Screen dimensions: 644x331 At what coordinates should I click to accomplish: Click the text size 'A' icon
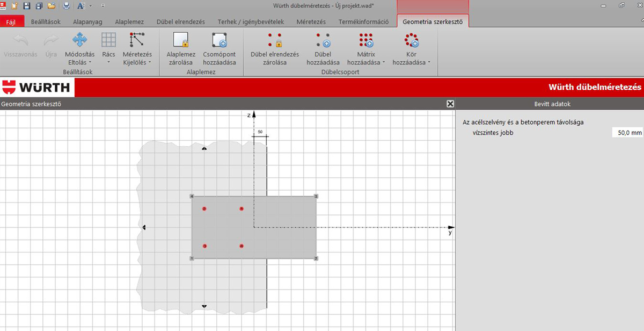pyautogui.click(x=81, y=5)
